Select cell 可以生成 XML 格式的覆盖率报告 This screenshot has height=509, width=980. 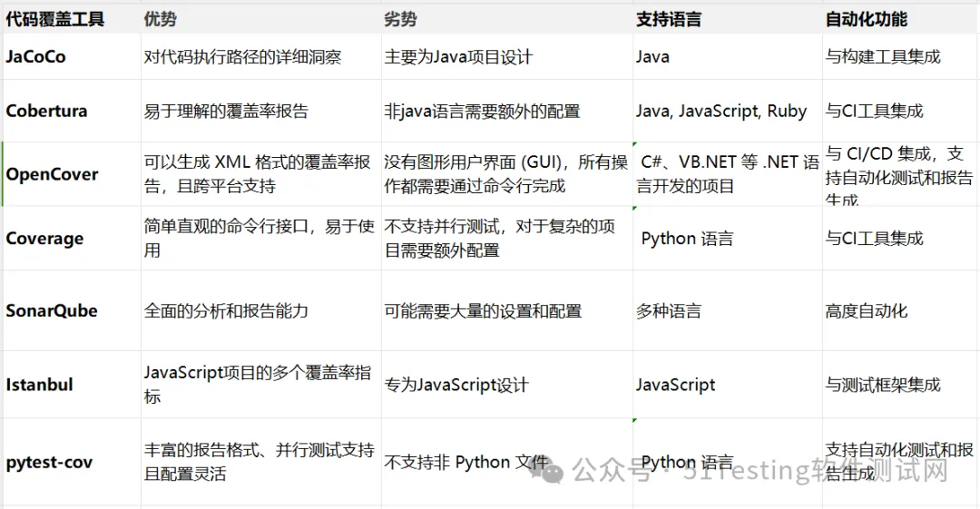tap(261, 174)
